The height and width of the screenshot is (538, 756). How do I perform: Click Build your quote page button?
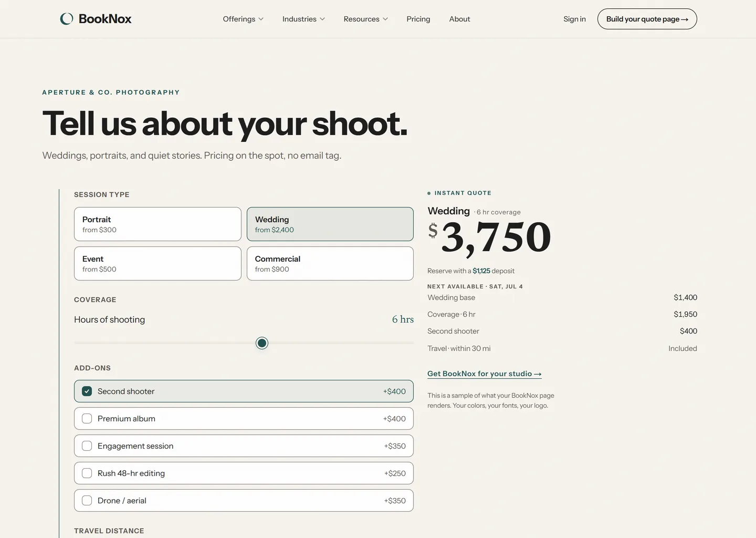point(647,19)
